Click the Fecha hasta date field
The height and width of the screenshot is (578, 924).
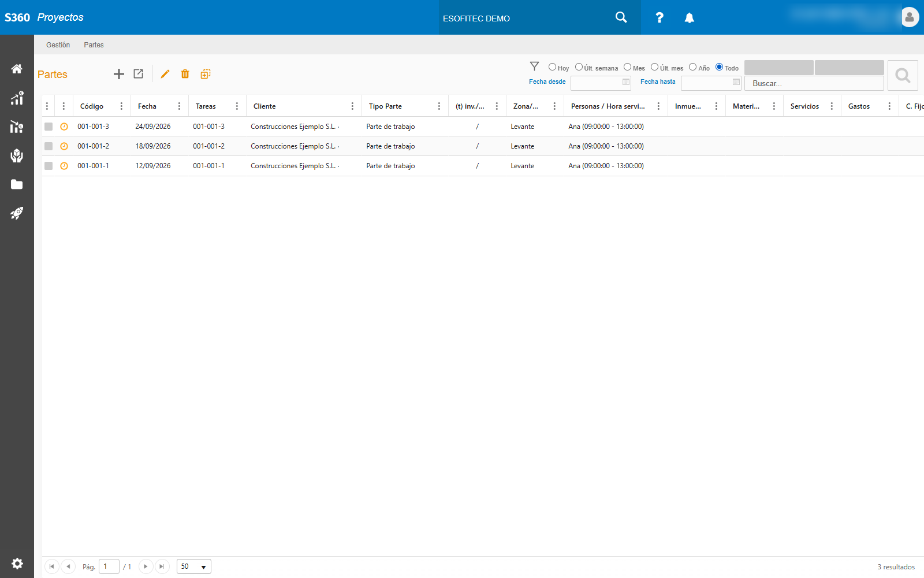(711, 83)
